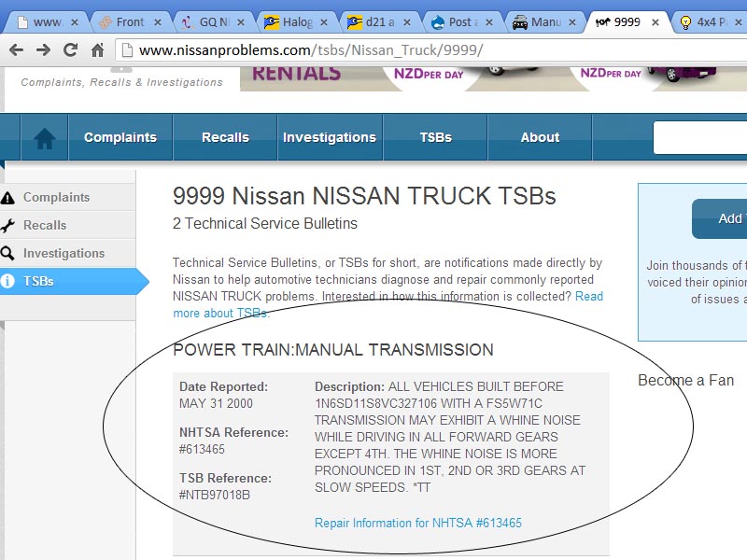
Task: Click the browser home button icon
Action: 97,50
